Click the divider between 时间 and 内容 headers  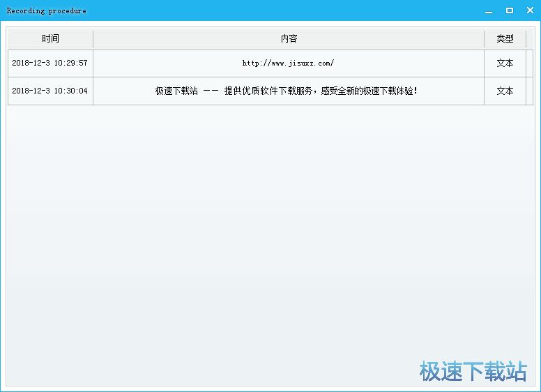click(93, 39)
